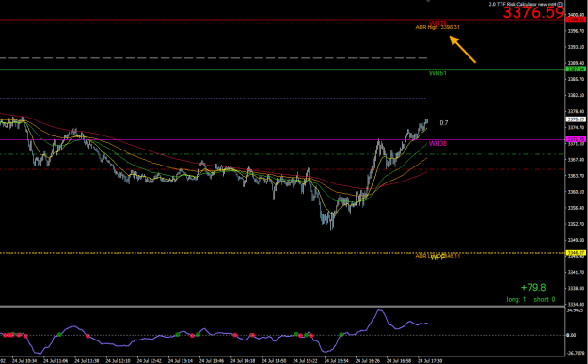Screen dimensions: 588x364
Task: Click the red price tag on price axis
Action: 576,19
